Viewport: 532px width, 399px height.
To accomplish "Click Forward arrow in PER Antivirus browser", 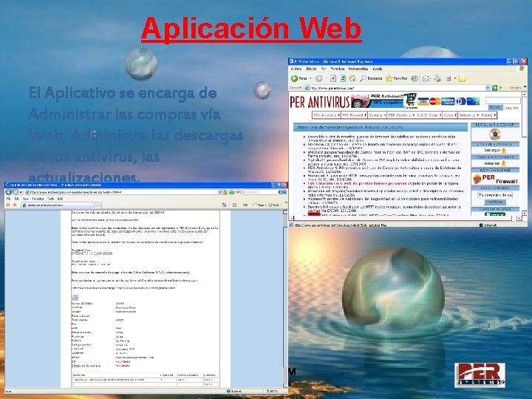I will coord(318,78).
